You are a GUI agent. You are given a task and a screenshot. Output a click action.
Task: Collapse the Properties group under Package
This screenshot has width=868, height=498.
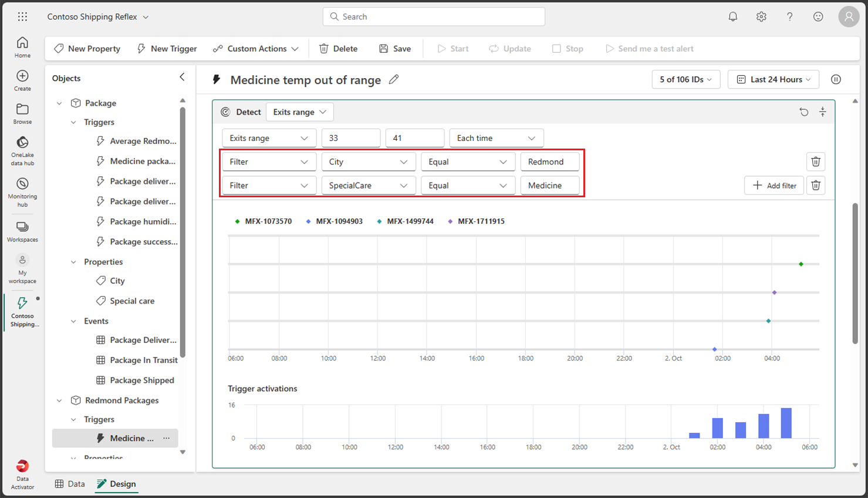coord(73,262)
